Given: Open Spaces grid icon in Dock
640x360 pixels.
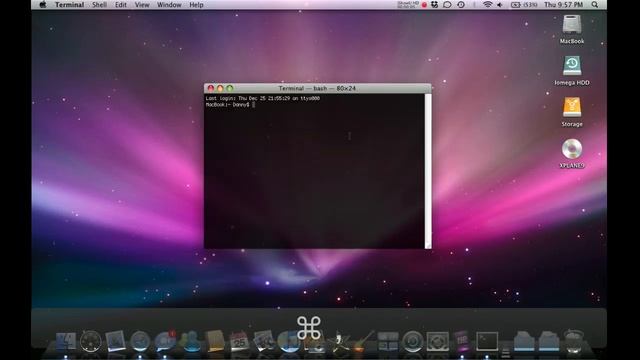Looking at the screenshot, I should point(388,341).
